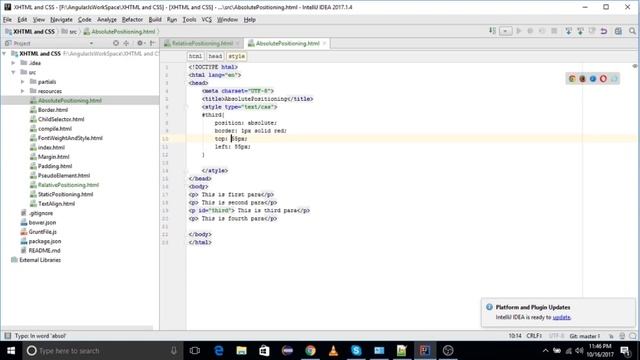Click the Revert undo arrow icon
Viewport: 640px width, 360px height.
pos(604,31)
